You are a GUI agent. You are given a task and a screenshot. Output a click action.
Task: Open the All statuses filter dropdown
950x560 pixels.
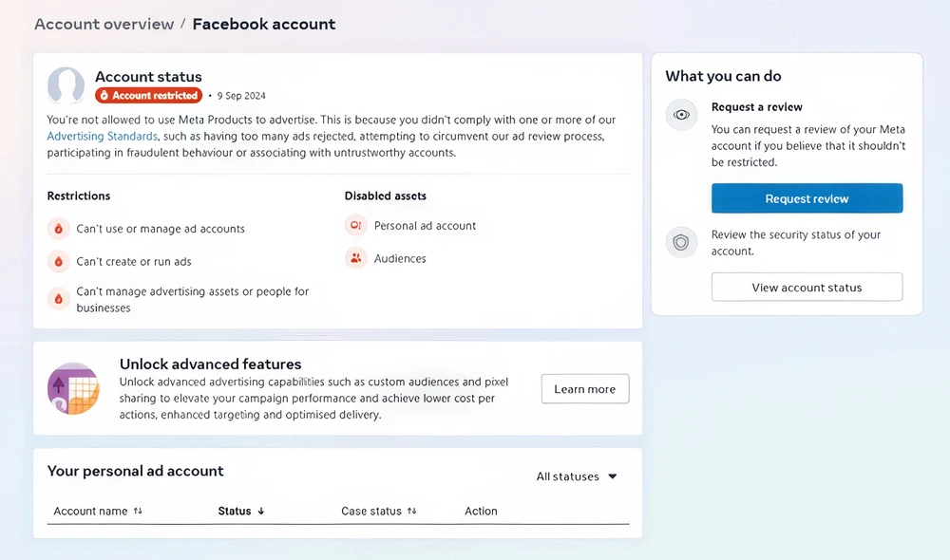576,476
